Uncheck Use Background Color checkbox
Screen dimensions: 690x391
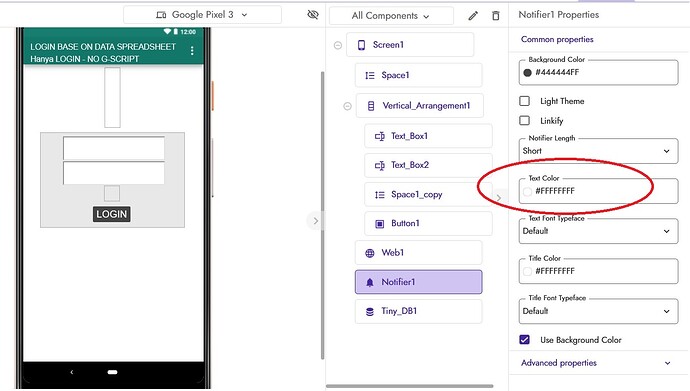[x=524, y=340]
